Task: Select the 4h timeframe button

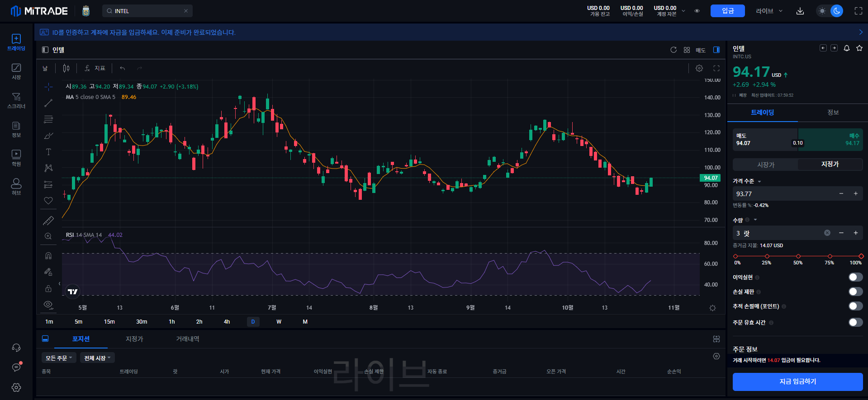Action: pyautogui.click(x=227, y=322)
